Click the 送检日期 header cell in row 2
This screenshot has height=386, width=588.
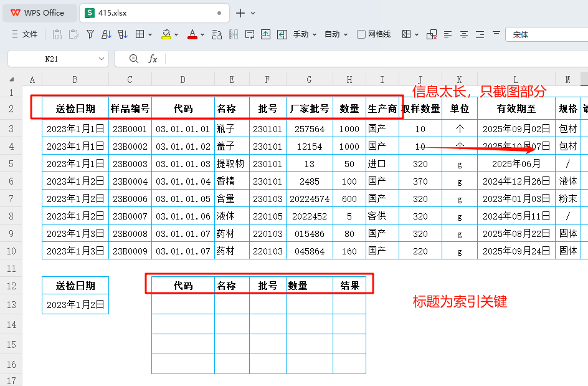point(75,109)
